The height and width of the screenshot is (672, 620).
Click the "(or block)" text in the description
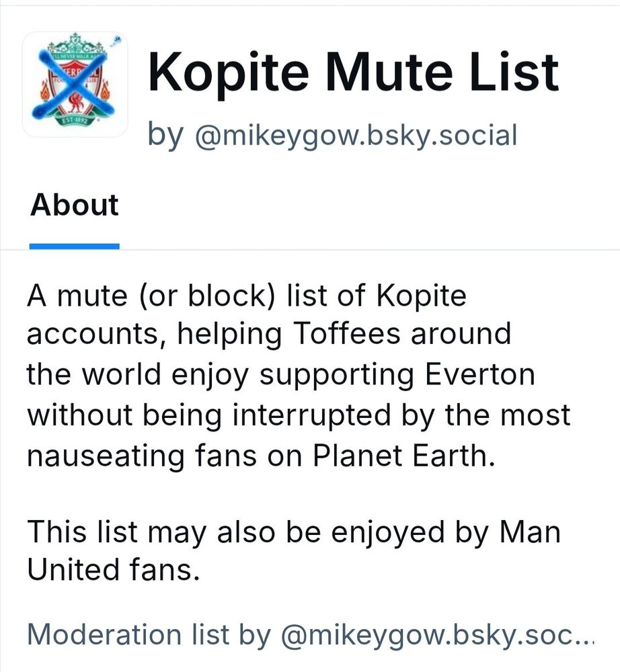[x=206, y=296]
